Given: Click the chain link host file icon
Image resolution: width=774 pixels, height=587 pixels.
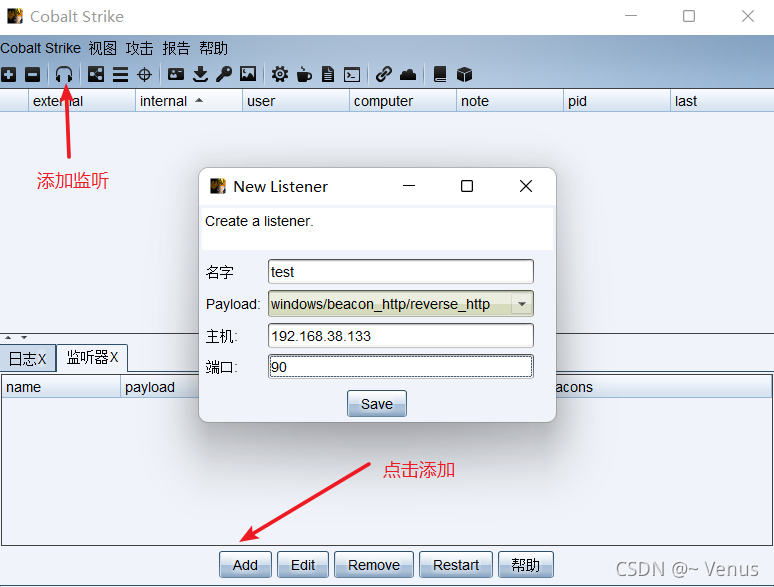Looking at the screenshot, I should [384, 75].
